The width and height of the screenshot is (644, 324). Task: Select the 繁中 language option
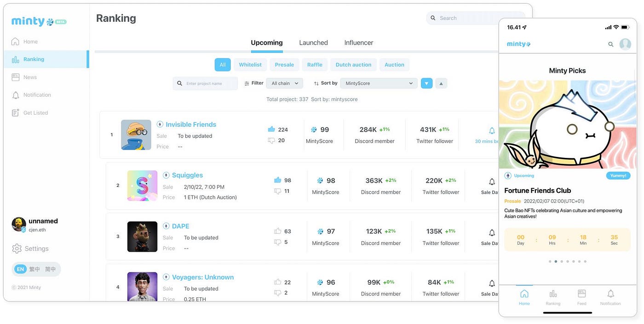[34, 269]
